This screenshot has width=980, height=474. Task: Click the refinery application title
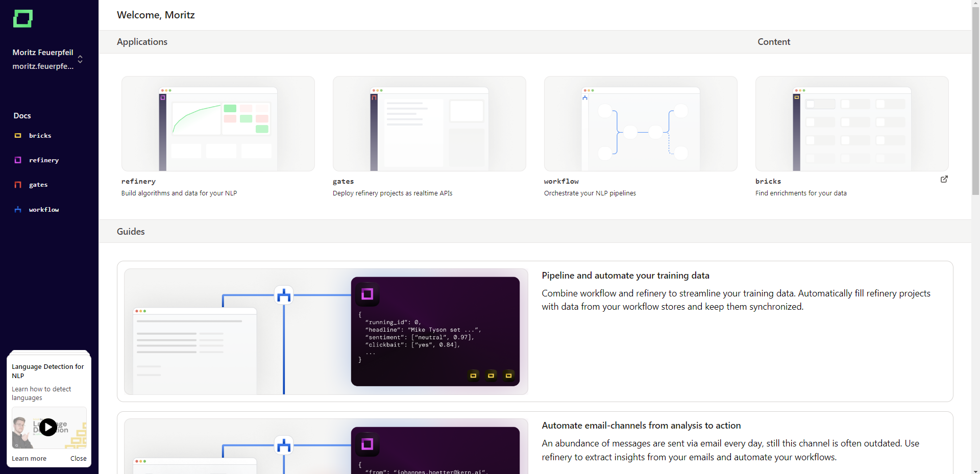[x=138, y=181]
